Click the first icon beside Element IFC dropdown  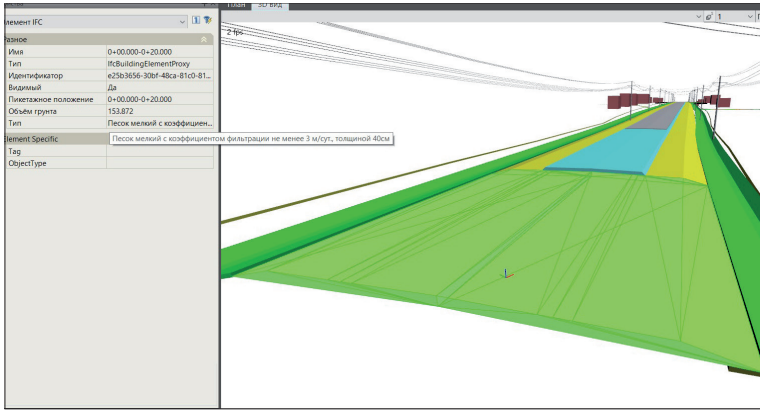coord(196,20)
